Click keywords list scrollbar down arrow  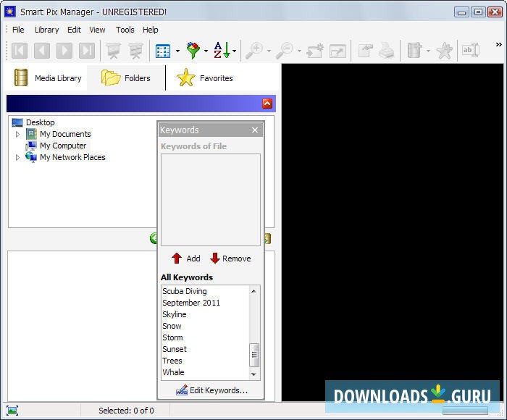pos(253,374)
